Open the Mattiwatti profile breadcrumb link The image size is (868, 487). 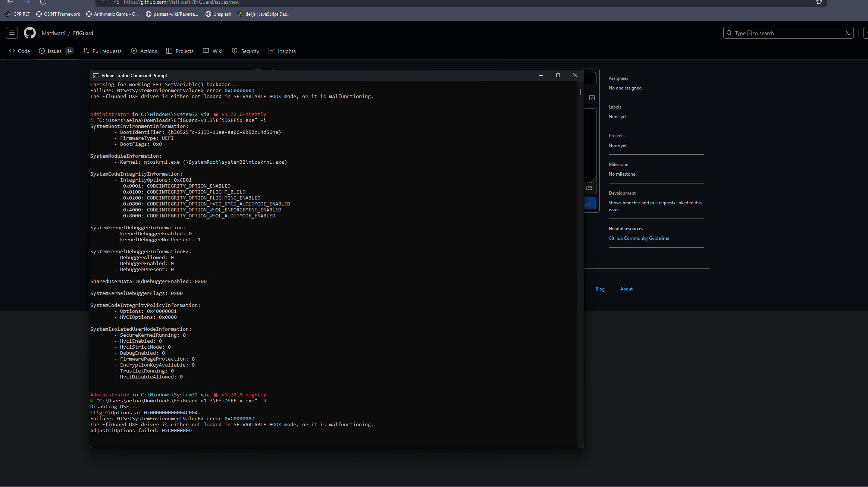tap(53, 33)
